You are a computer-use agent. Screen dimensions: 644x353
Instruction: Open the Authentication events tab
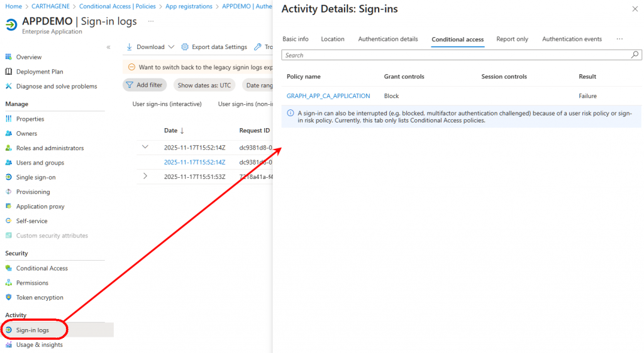572,39
